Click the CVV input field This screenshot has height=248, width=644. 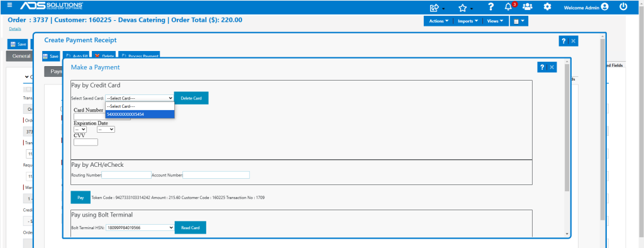[x=86, y=142]
